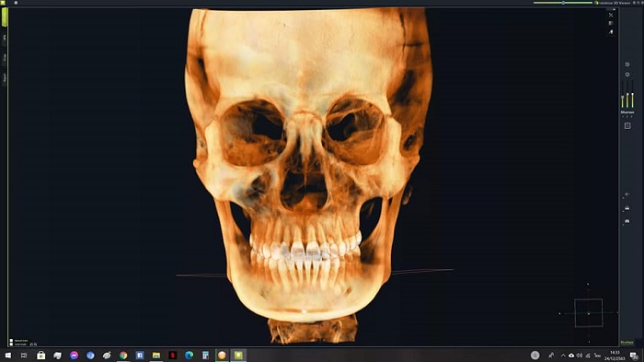Viewport: 644px width, 362px height.
Task: Open the square panel icon below Sharpen
Action: point(627,126)
